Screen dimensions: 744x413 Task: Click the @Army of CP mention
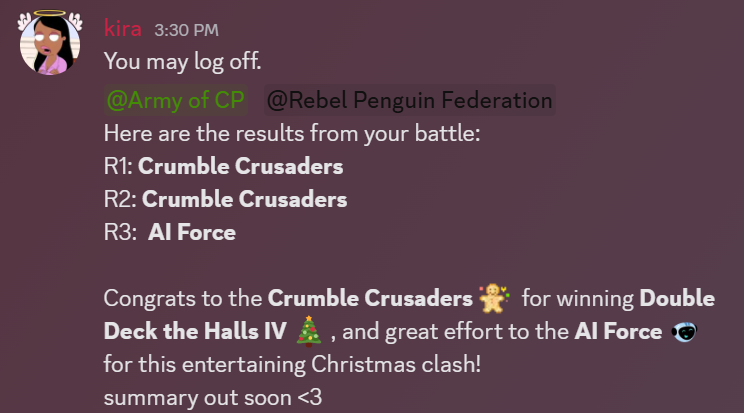pyautogui.click(x=176, y=100)
